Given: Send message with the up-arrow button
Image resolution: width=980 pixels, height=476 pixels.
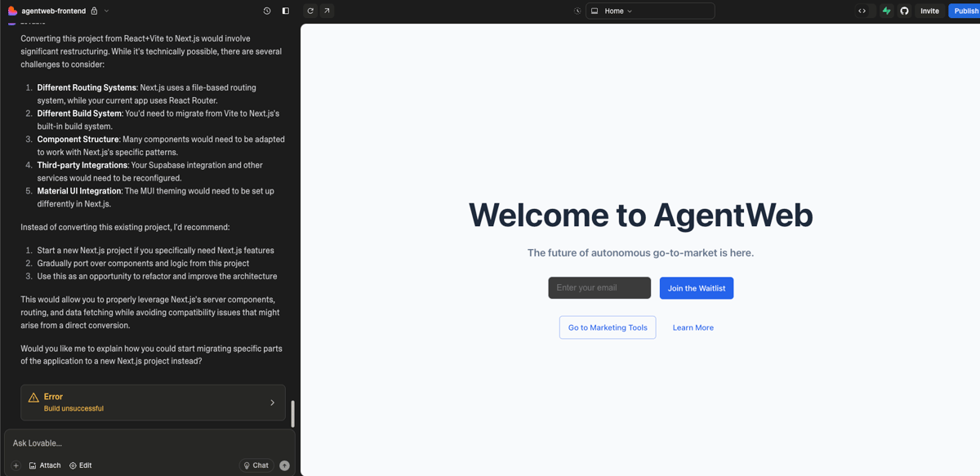Looking at the screenshot, I should click(284, 465).
